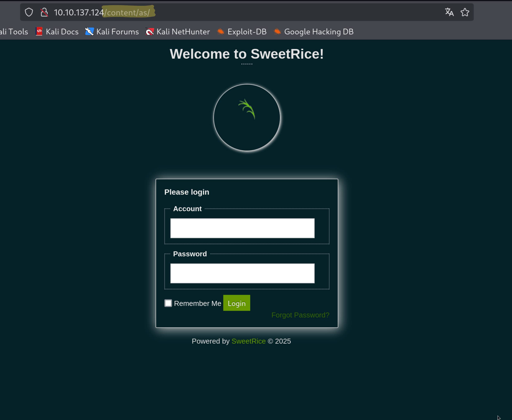The height and width of the screenshot is (420, 512).
Task: Click the URL address bar text
Action: click(102, 13)
